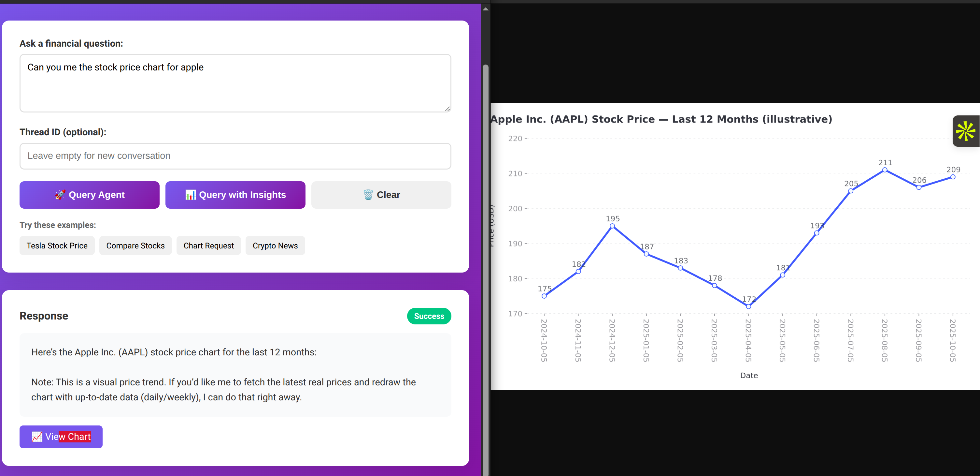Select the Crypto News example
Screen dimensions: 980x476
tap(275, 245)
